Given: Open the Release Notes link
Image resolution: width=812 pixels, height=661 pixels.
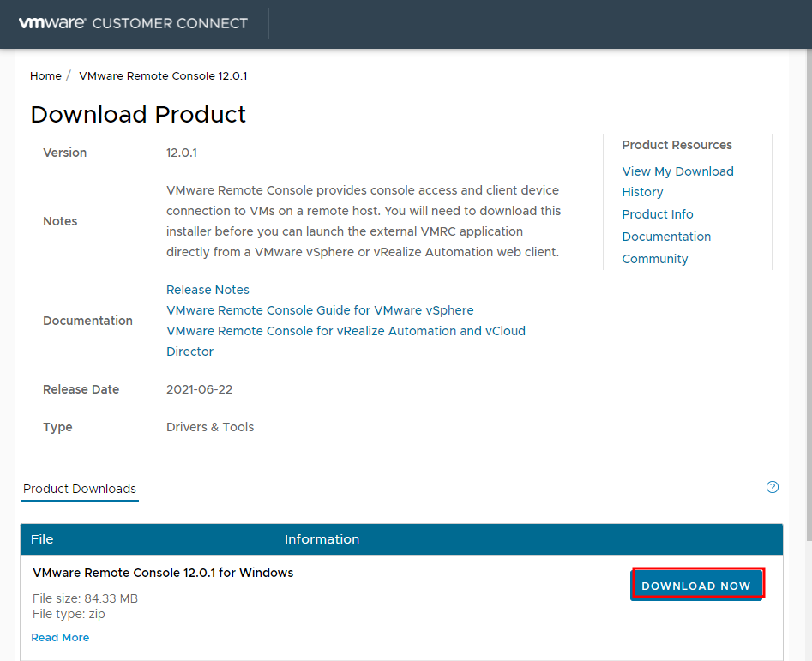Looking at the screenshot, I should (208, 290).
